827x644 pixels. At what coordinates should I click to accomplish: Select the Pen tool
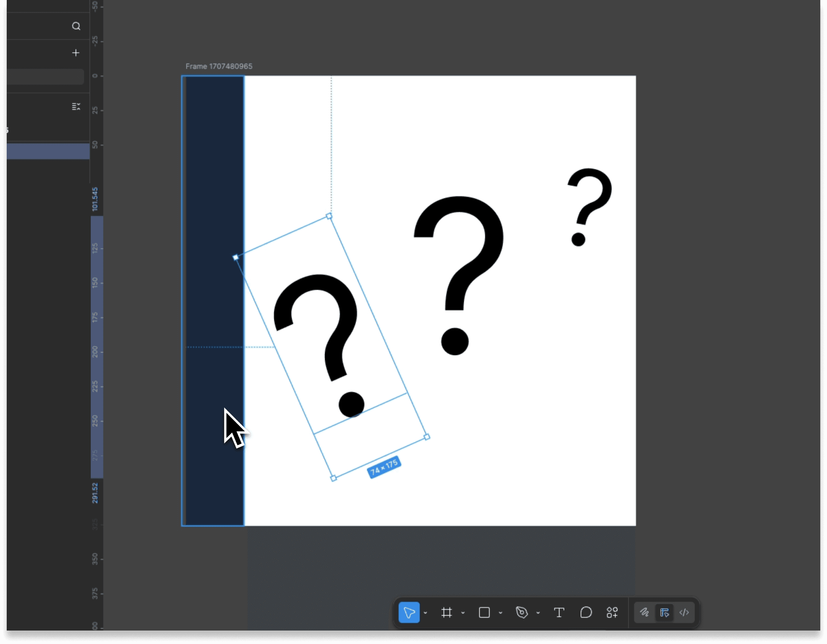click(x=521, y=612)
